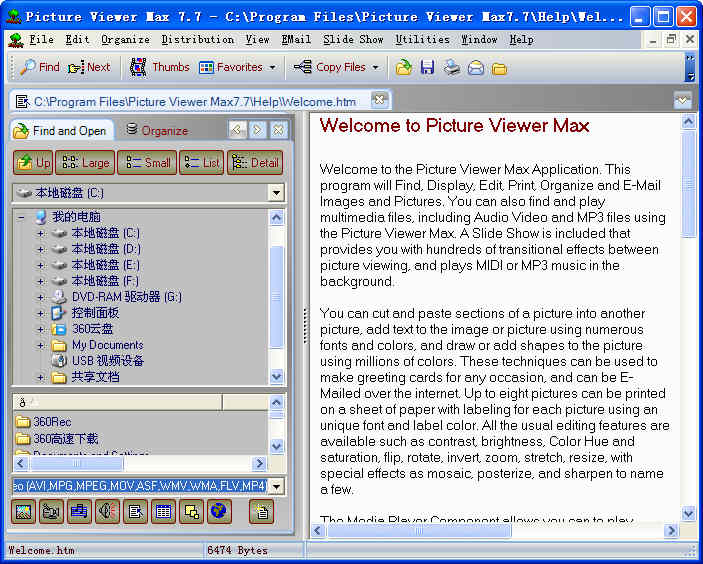The image size is (703, 564).
Task: Open the Window menu
Action: click(x=479, y=40)
